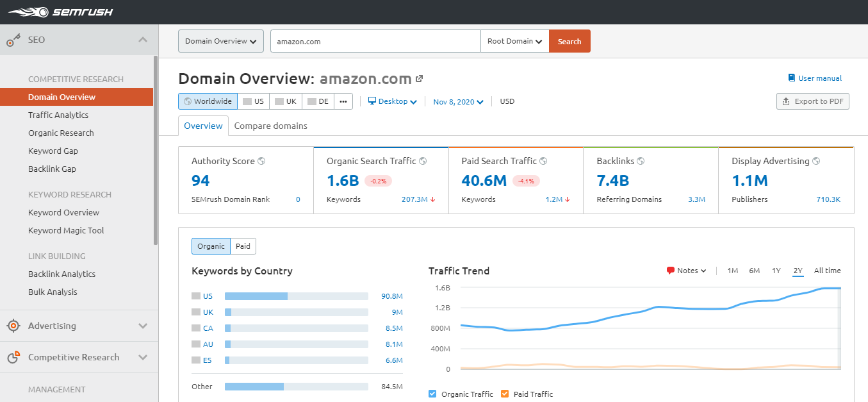Screen dimensions: 868x402
Task: Open the Desktop device dropdown
Action: click(393, 101)
